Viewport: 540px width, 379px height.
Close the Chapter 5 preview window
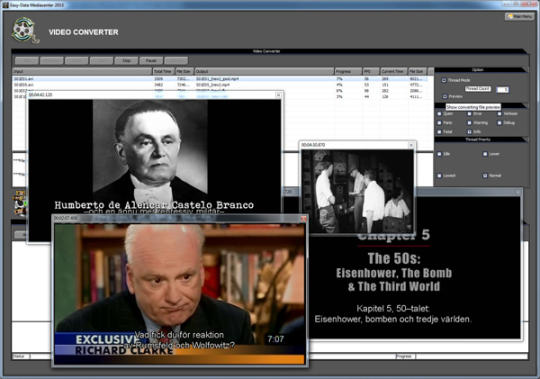pyautogui.click(x=518, y=192)
